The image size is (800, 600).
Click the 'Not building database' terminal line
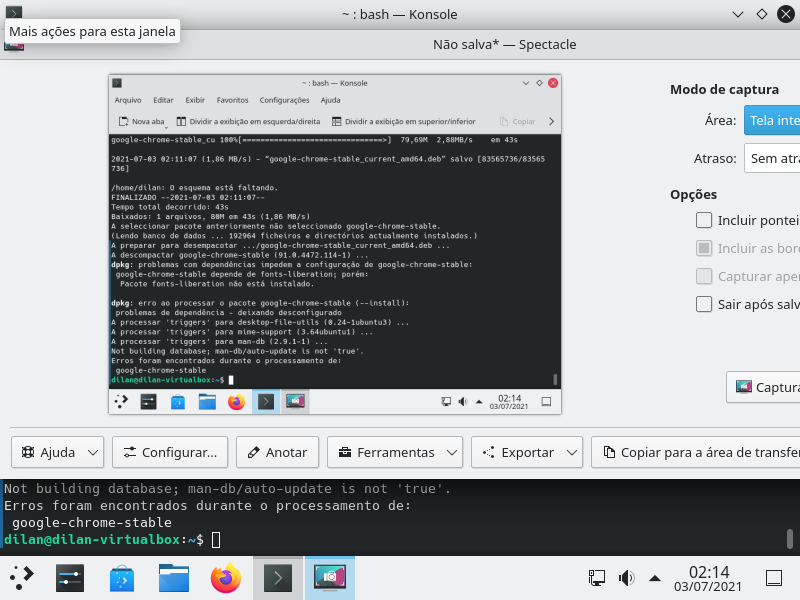click(228, 489)
